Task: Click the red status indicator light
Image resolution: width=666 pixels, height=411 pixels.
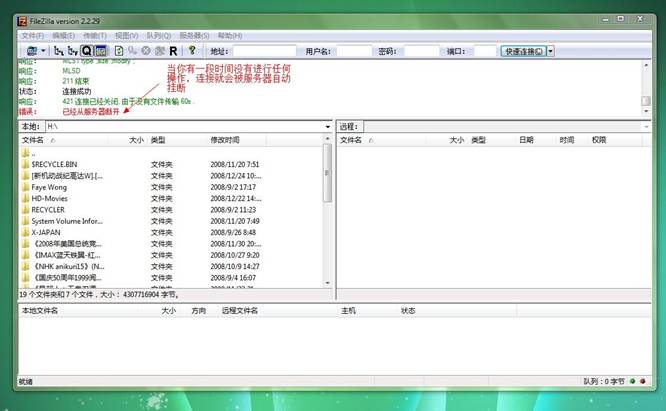Action: point(643,381)
